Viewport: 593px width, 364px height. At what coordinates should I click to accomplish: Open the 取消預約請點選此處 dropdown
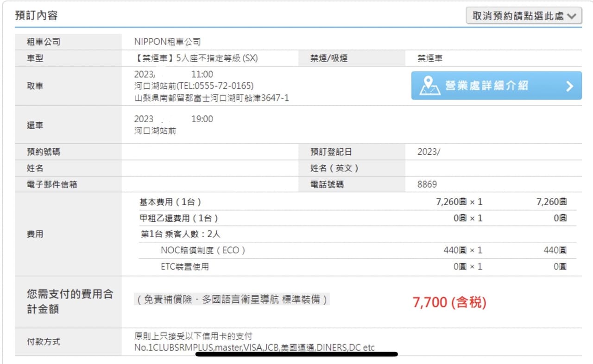[524, 16]
